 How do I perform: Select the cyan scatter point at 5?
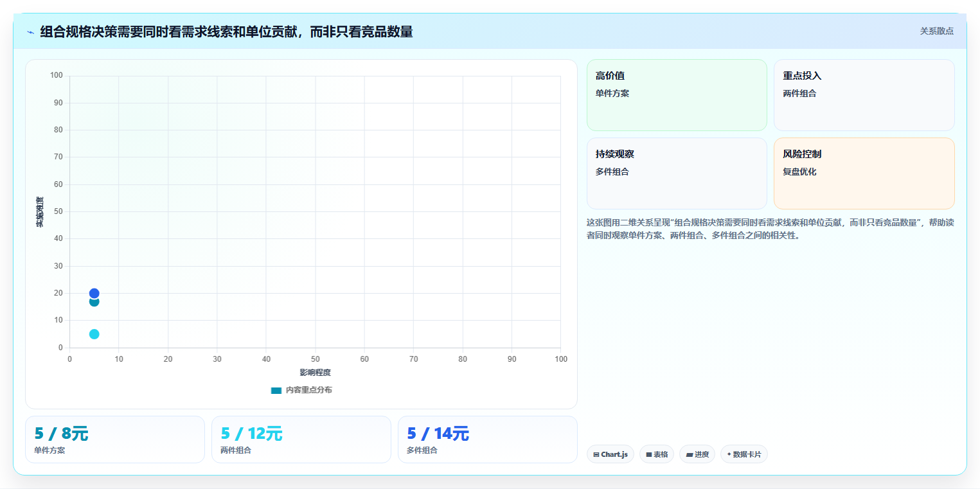(x=94, y=334)
